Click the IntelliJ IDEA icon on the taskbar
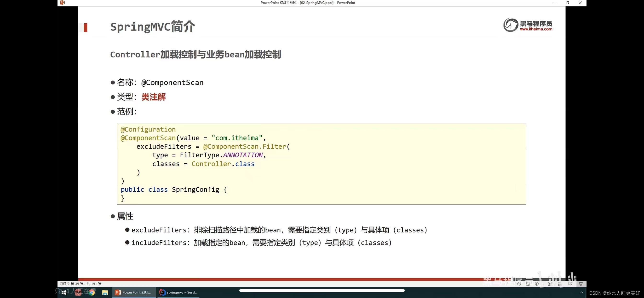 [162, 292]
